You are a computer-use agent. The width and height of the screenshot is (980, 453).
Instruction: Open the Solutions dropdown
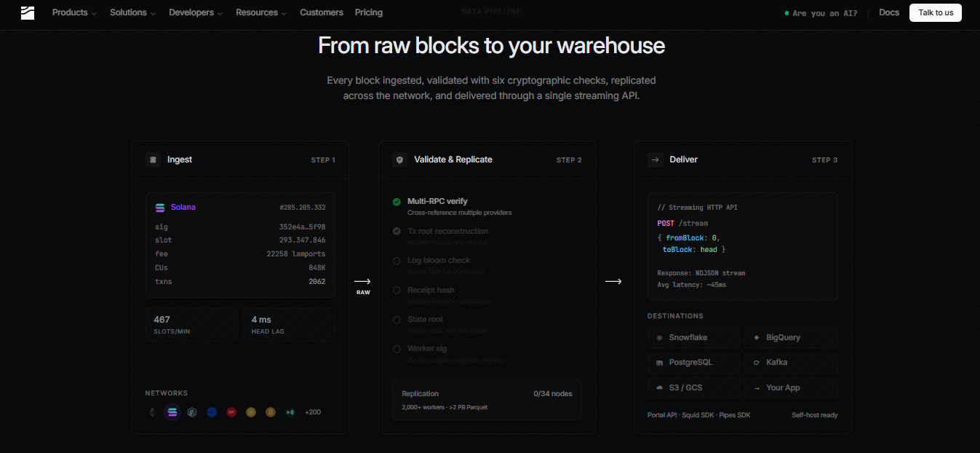pos(132,12)
